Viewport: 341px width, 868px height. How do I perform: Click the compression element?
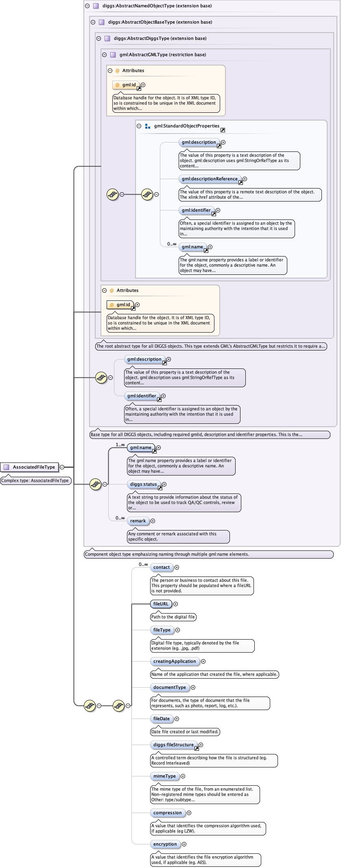point(167,813)
